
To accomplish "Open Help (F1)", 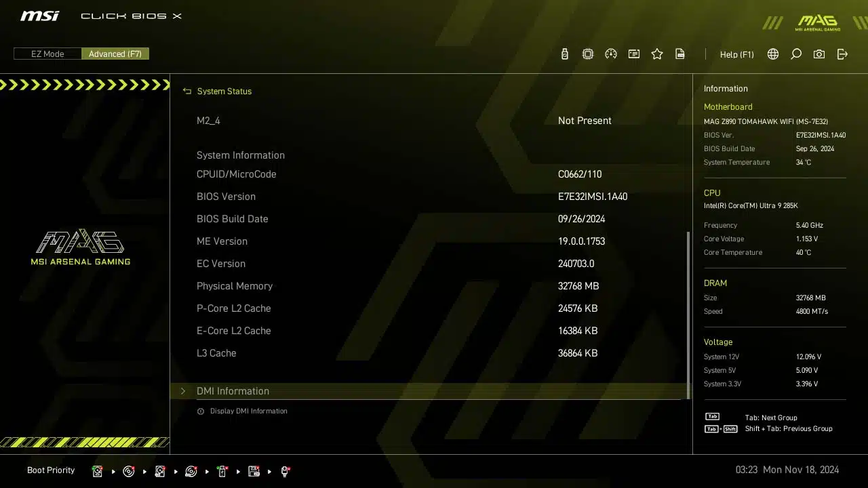I will coord(736,54).
